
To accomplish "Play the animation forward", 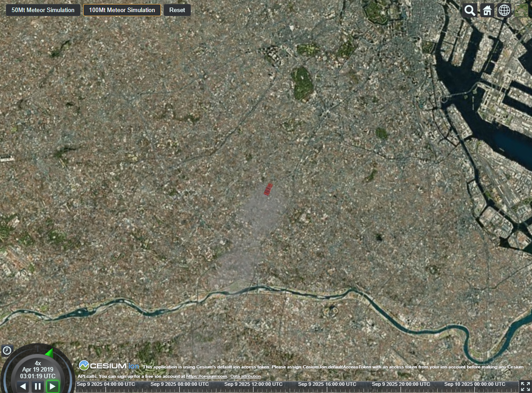I will pos(53,386).
